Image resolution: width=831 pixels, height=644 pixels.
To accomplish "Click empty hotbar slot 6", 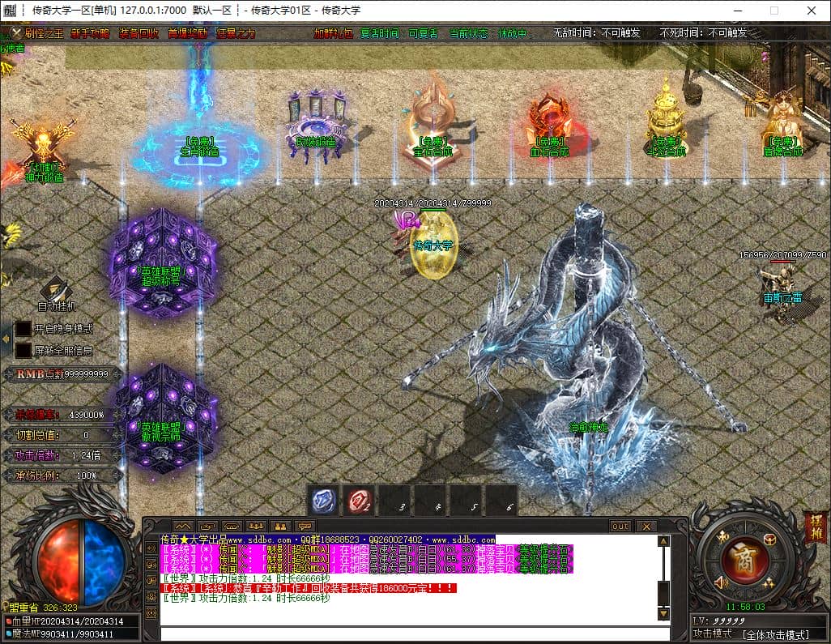I will coord(502,501).
